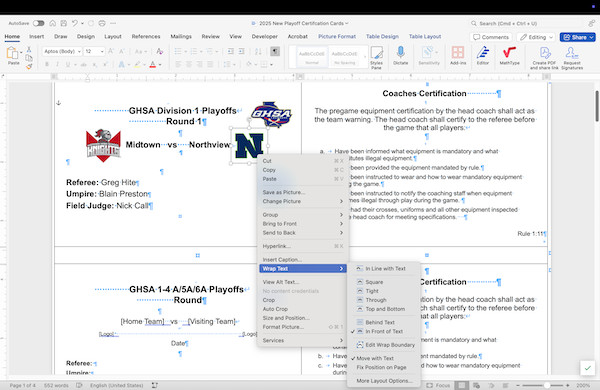Image resolution: width=600 pixels, height=390 pixels.
Task: Enable Fix Position on Page option
Action: tap(383, 367)
